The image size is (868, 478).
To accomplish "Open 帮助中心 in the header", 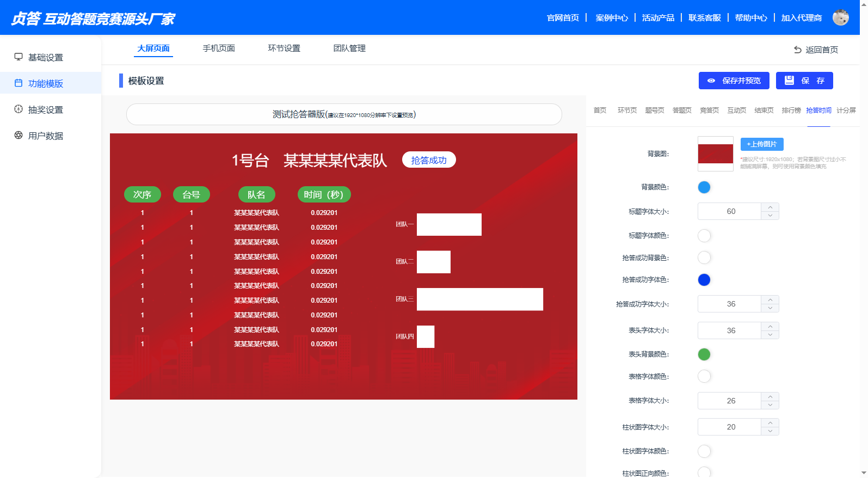I will point(751,18).
